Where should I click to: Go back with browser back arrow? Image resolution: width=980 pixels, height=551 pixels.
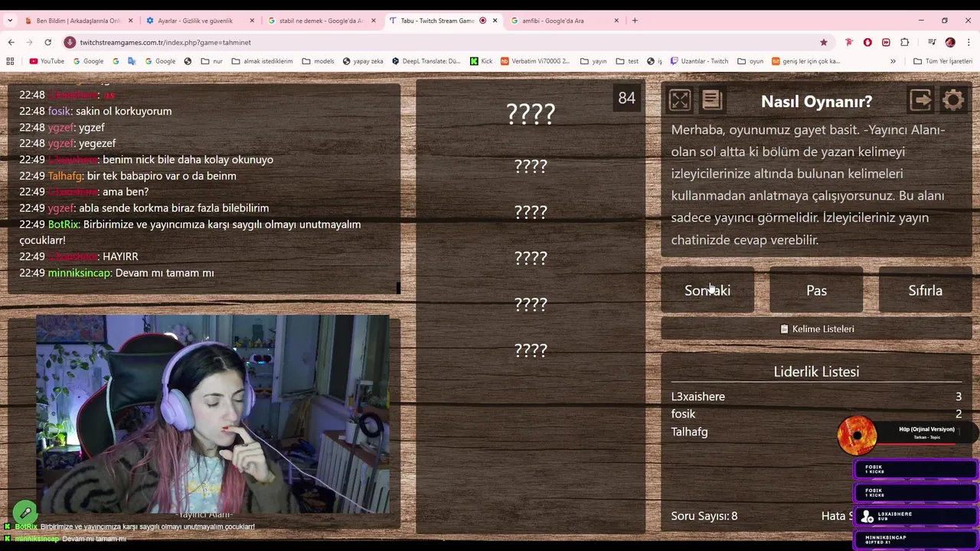click(x=11, y=42)
